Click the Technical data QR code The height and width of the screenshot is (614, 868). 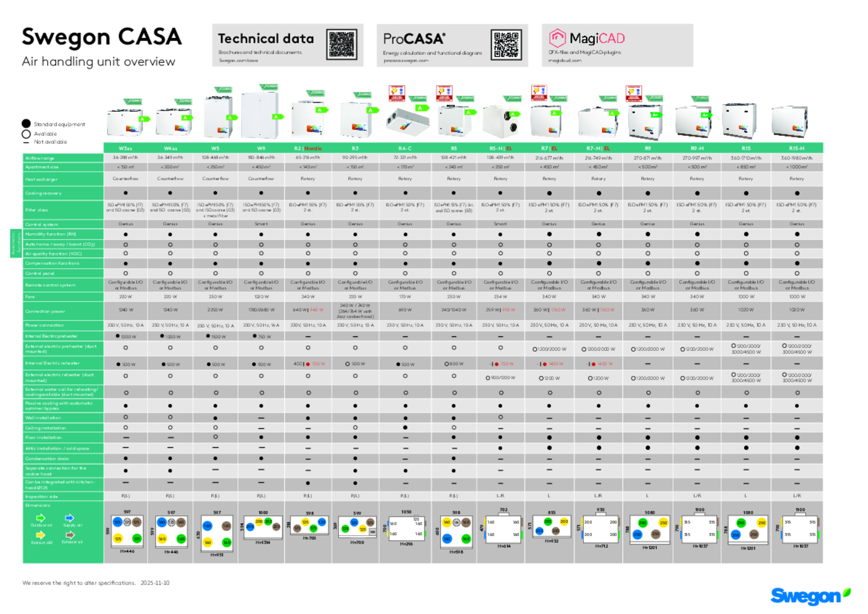point(342,45)
